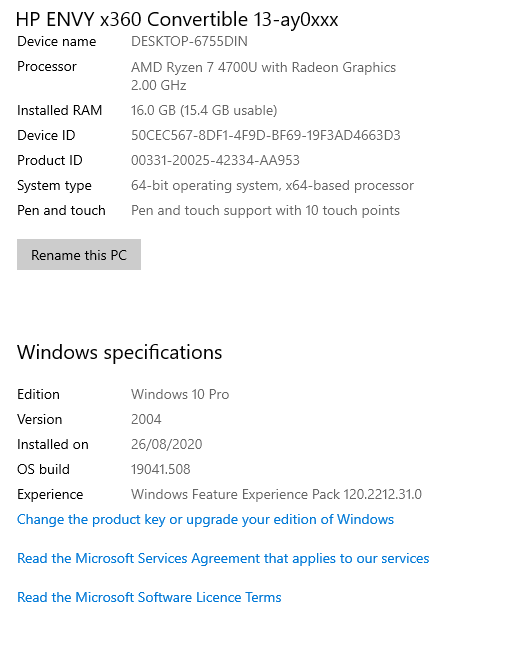Image resolution: width=507 pixels, height=647 pixels.
Task: Click the Pen and touch support value
Action: 265,210
